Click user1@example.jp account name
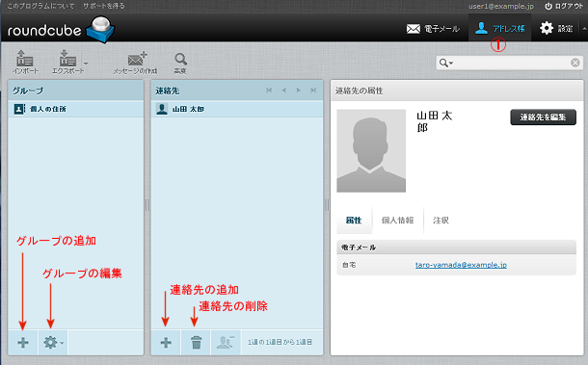The width and height of the screenshot is (588, 365). click(x=501, y=6)
